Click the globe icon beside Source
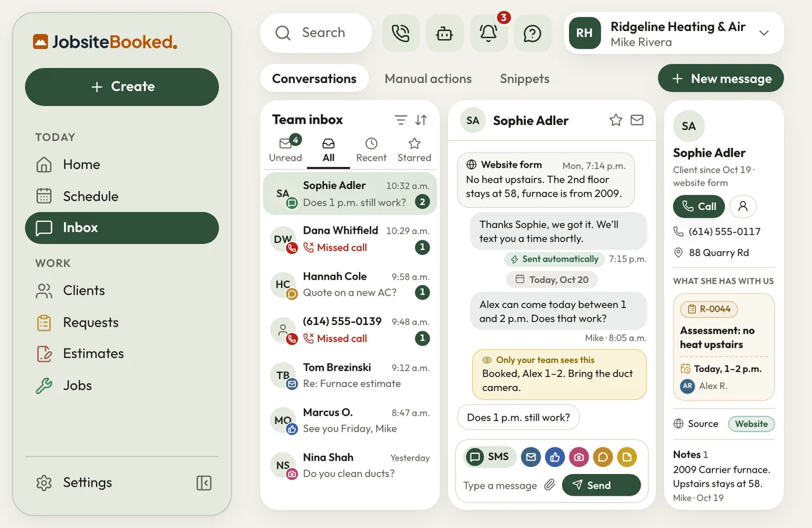The width and height of the screenshot is (812, 528). (679, 424)
